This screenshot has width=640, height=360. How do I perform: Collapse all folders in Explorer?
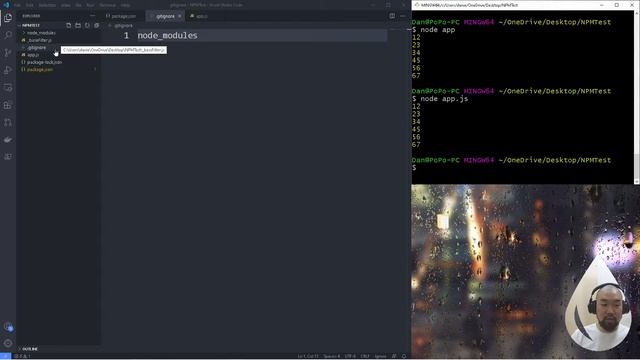(97, 25)
